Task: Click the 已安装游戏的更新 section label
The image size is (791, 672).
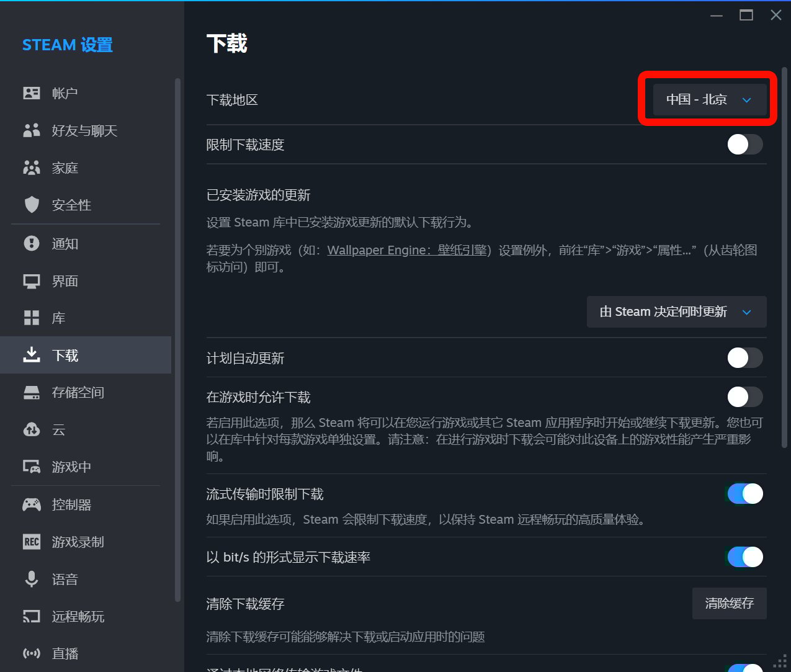Action: click(258, 195)
